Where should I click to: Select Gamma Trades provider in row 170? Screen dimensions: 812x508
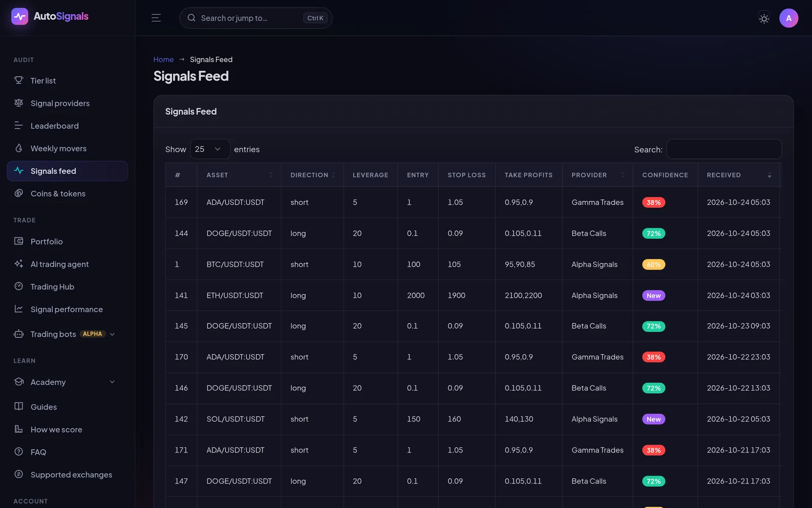click(597, 357)
